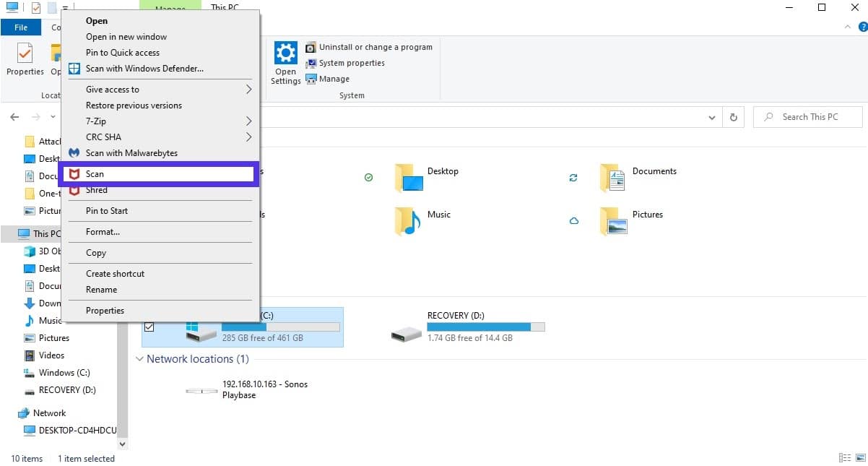Open the File menu

point(21,27)
